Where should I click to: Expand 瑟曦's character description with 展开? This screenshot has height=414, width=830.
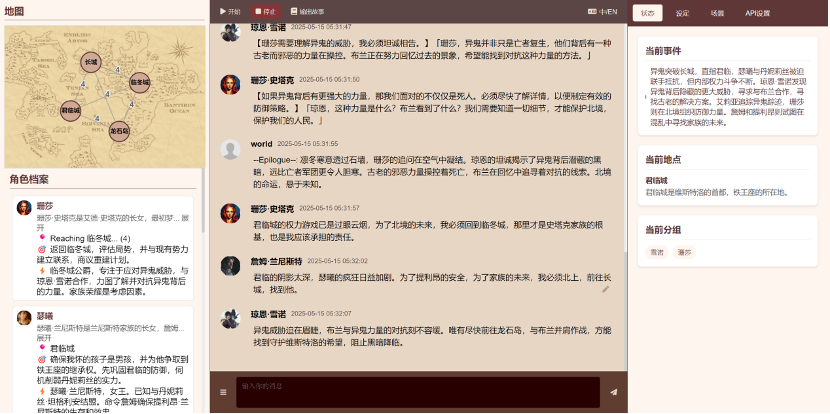click(43, 337)
